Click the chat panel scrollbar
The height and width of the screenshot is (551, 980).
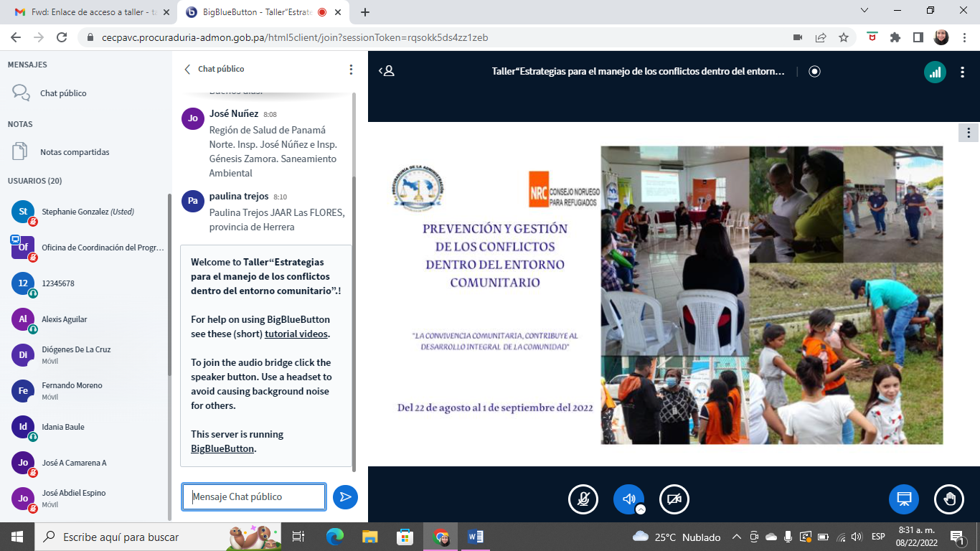pos(354,287)
